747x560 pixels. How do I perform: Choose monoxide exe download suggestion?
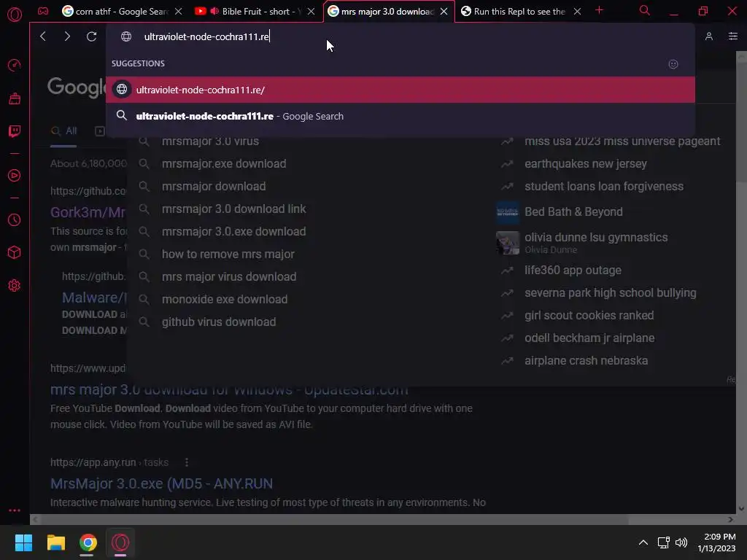(225, 300)
